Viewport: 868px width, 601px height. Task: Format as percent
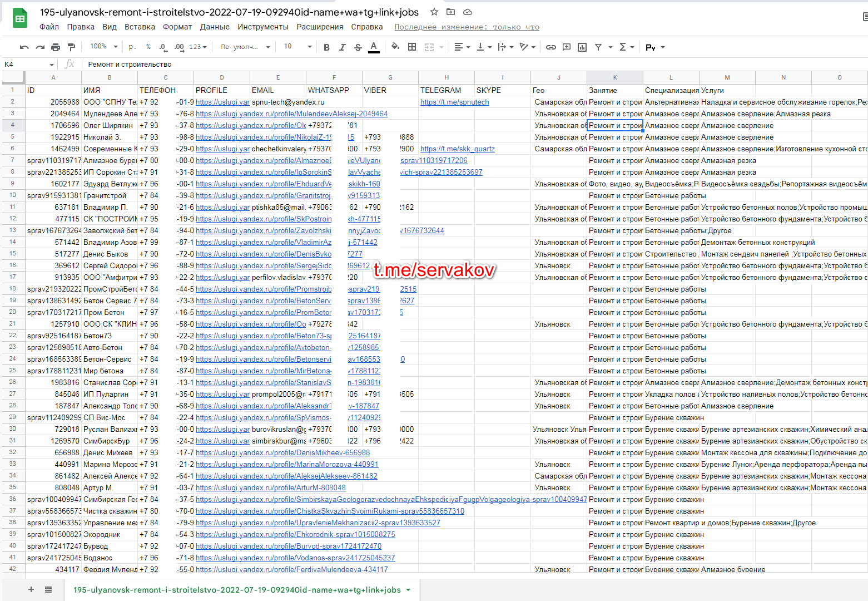[148, 47]
